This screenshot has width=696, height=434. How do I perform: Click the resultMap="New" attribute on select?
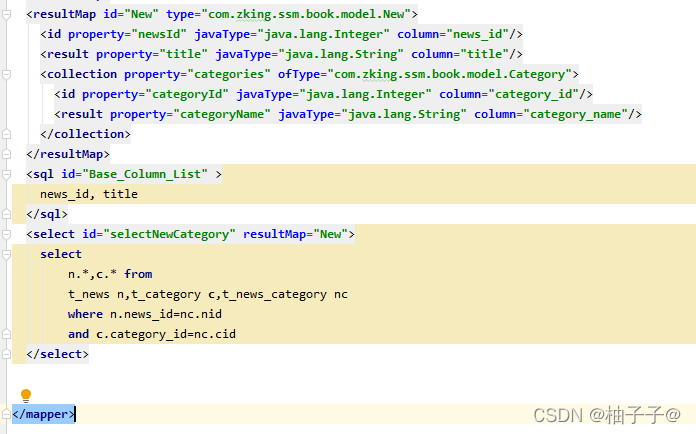click(x=296, y=234)
